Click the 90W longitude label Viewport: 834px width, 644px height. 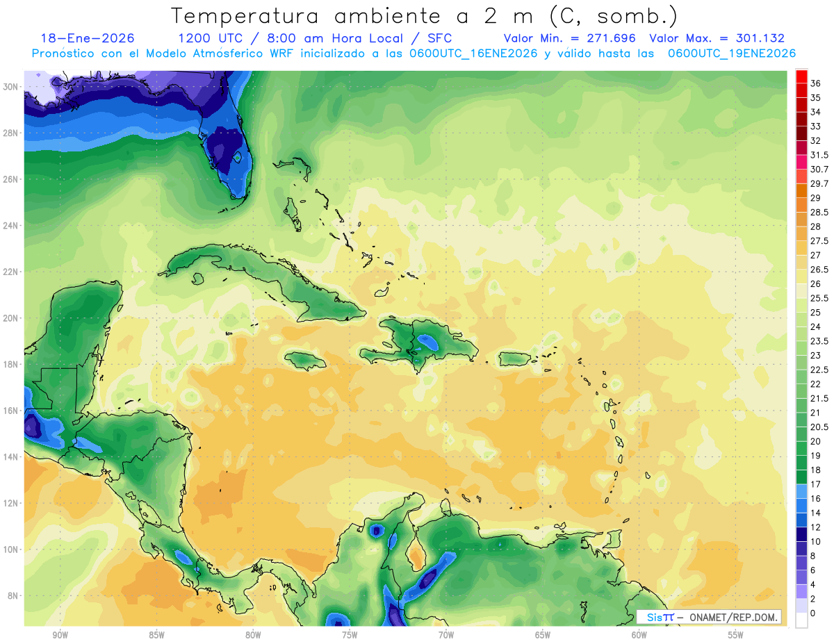coord(60,635)
